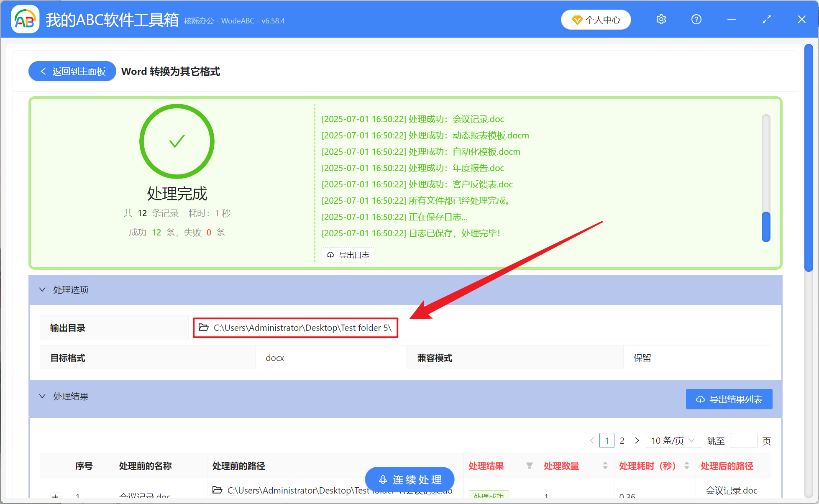The width and height of the screenshot is (819, 504).
Task: Open 个人中心
Action: click(x=596, y=20)
